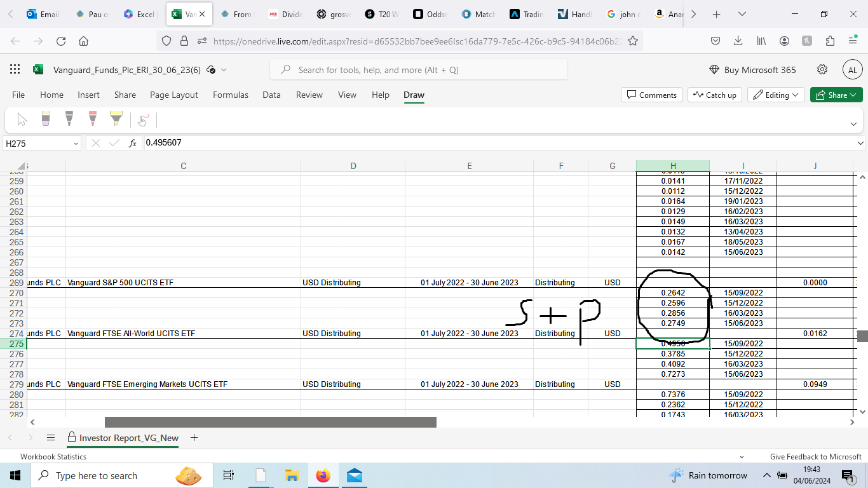List all browser tabs
868x488 pixels.
(742, 14)
